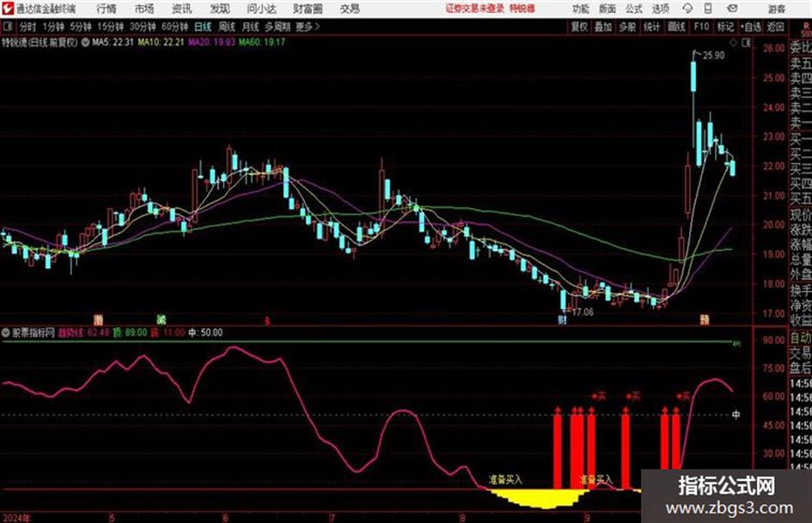Switch to the 1分钟 period
This screenshot has height=523, width=812.
[53, 27]
